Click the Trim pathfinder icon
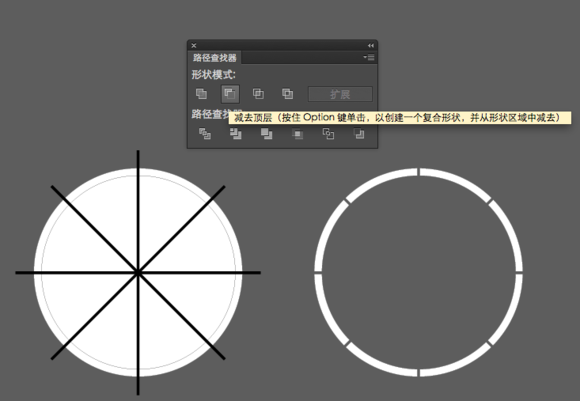 (236, 134)
